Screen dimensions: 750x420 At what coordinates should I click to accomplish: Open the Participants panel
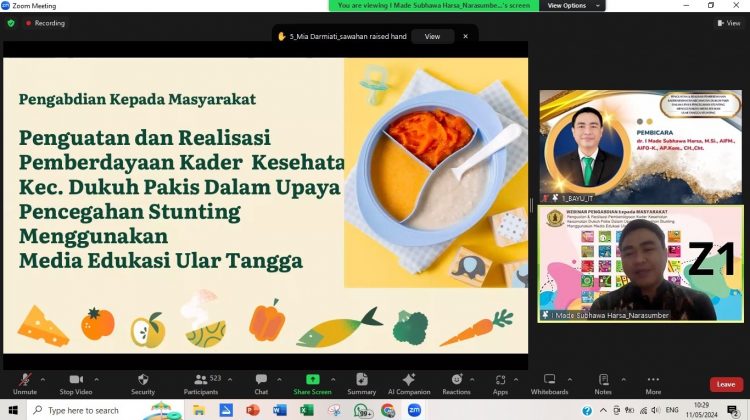[200, 383]
